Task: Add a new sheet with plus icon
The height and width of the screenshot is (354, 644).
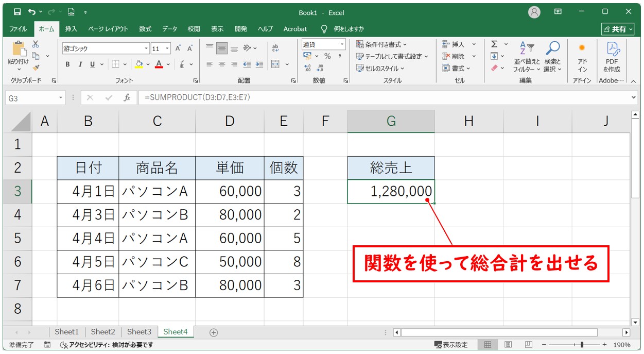Action: (214, 332)
